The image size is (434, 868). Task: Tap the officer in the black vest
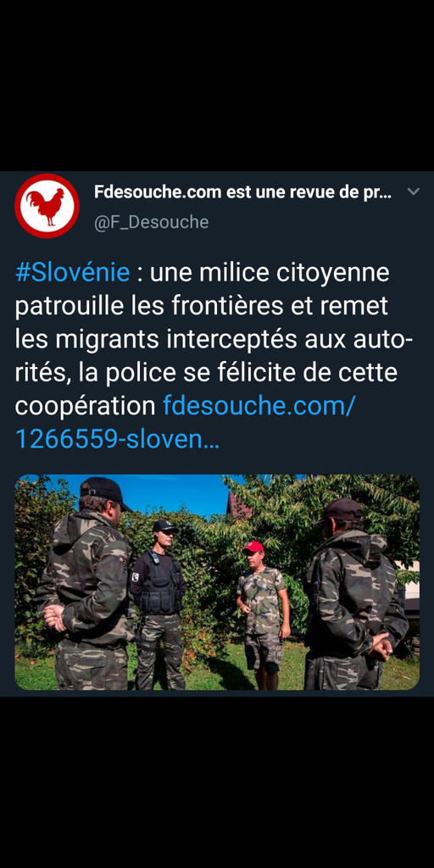(159, 604)
